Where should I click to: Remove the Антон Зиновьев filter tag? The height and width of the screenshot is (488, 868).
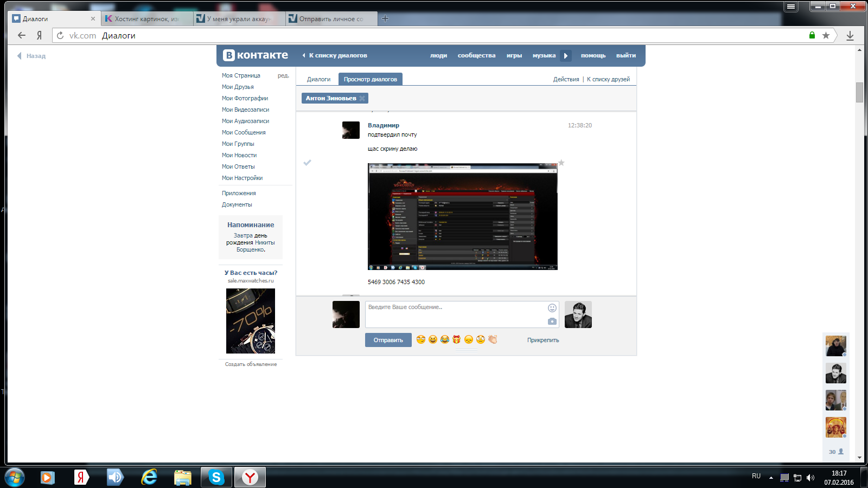click(x=362, y=98)
